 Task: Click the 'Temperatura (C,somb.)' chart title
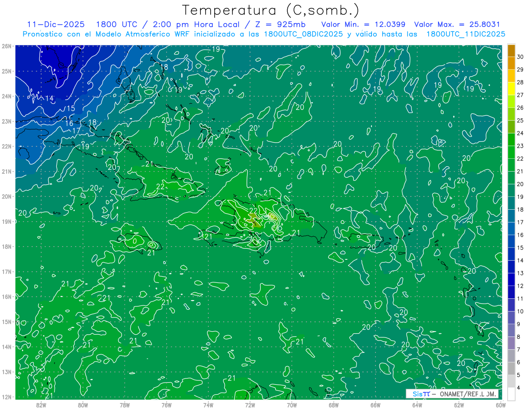(x=271, y=10)
